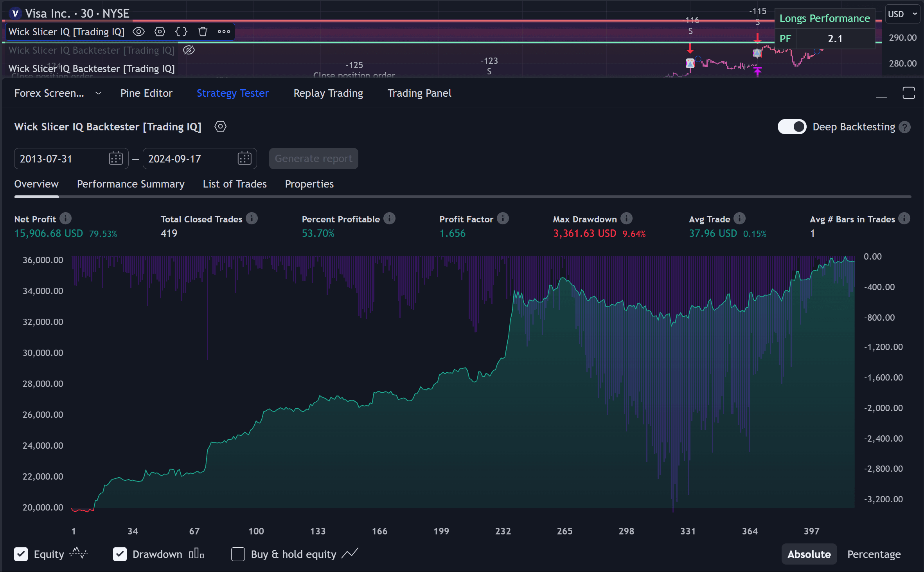Enable Buy & hold equity checkbox
This screenshot has width=924, height=572.
pyautogui.click(x=238, y=554)
